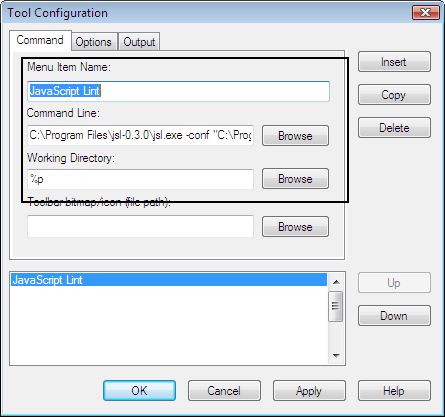
Task: Copy the selected tool entry
Action: pyautogui.click(x=394, y=95)
